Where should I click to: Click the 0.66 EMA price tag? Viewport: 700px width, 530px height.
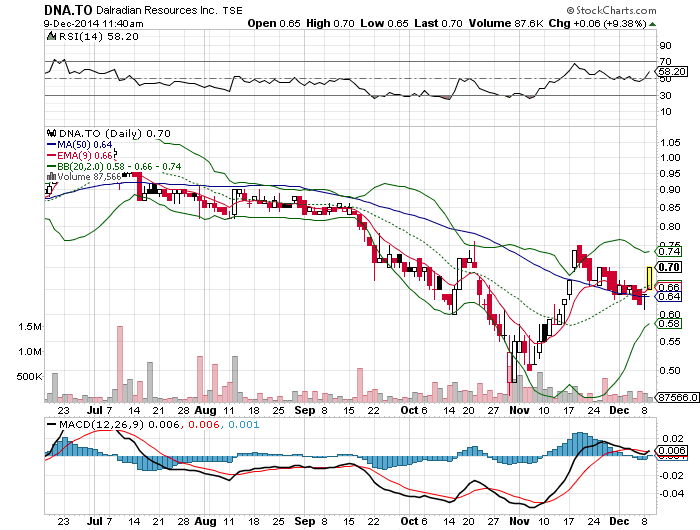(x=670, y=286)
